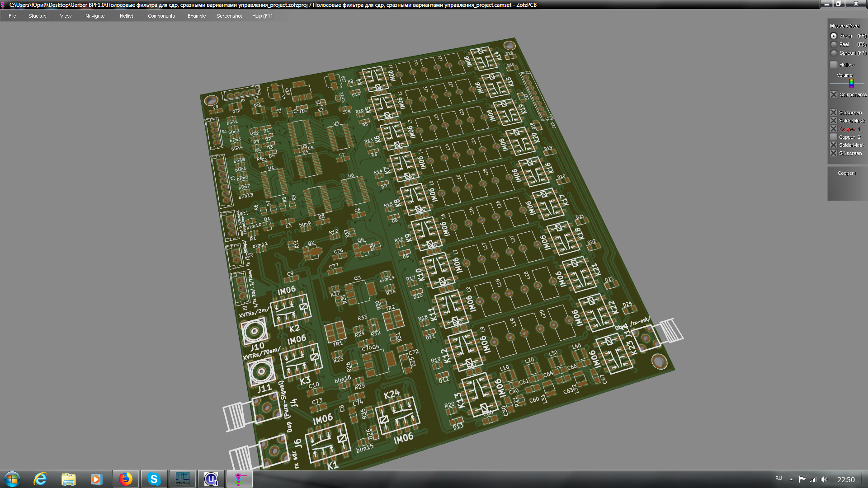
Task: Open the Netlist menu
Action: (x=126, y=16)
